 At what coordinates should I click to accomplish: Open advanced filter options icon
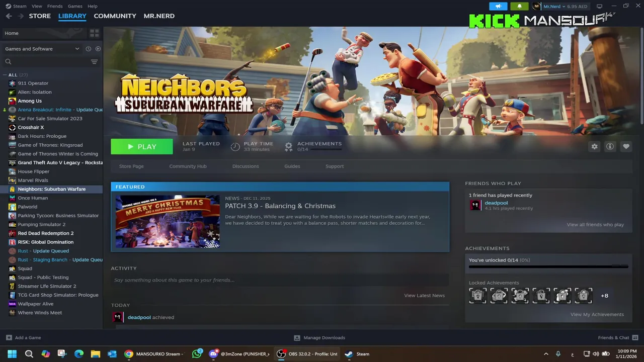coord(94,61)
